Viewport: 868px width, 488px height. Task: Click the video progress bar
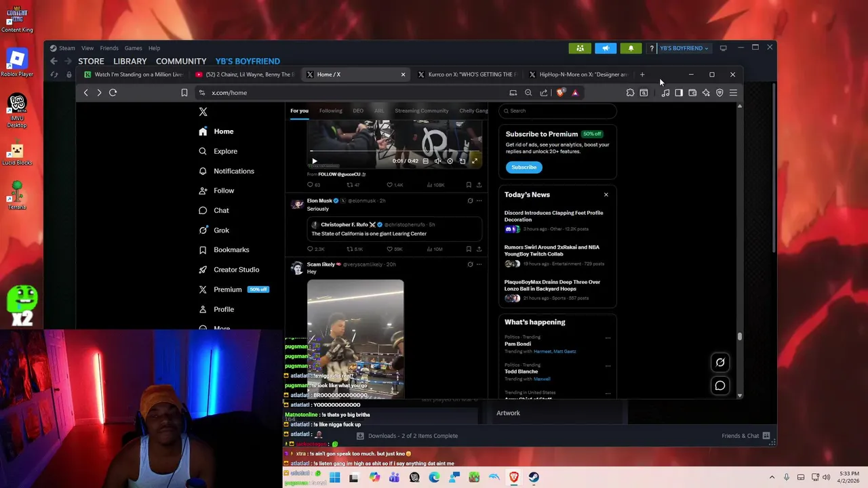[395, 151]
